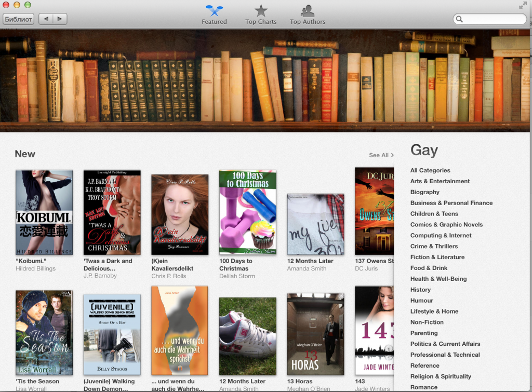
Task: Expand See All chevron arrow
Action: (392, 155)
